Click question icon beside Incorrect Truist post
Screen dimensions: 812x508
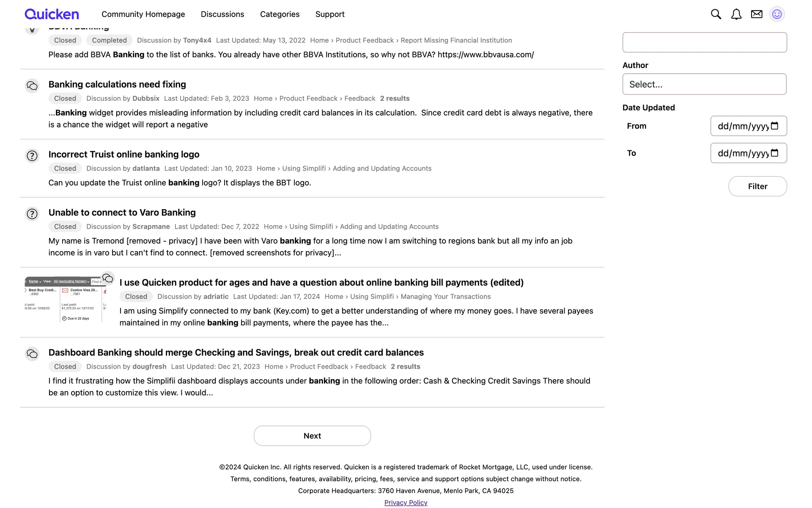pos(32,156)
